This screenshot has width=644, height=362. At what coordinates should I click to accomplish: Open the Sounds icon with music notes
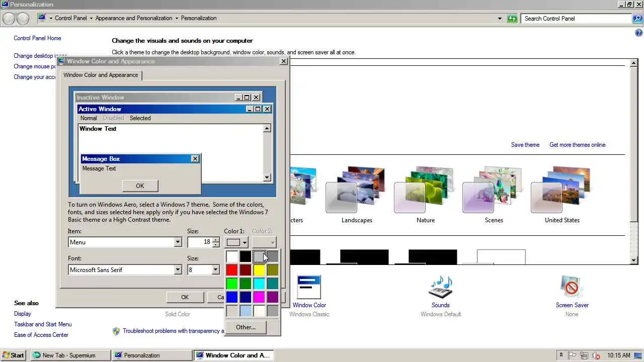[x=440, y=288]
